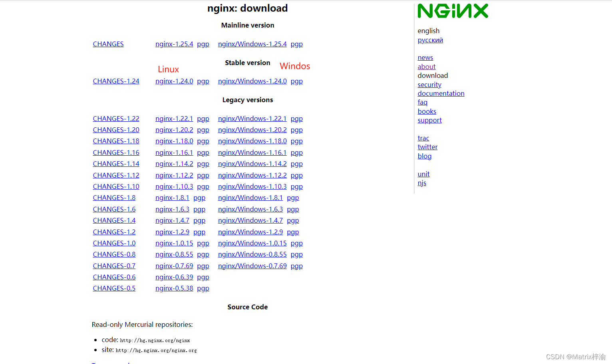Open the support page
Image resolution: width=612 pixels, height=364 pixels.
click(430, 121)
